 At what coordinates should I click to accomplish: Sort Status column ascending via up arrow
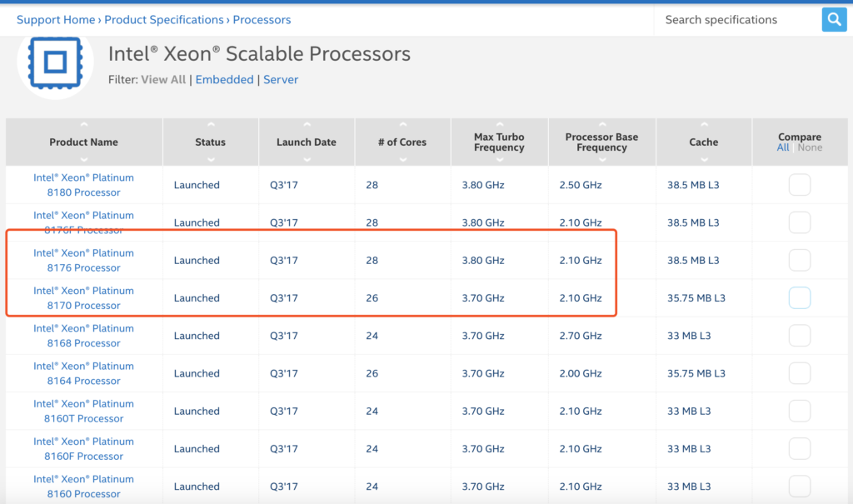pyautogui.click(x=211, y=125)
